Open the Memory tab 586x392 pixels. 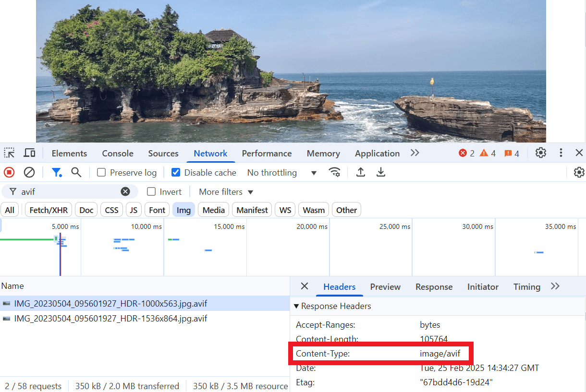click(323, 154)
